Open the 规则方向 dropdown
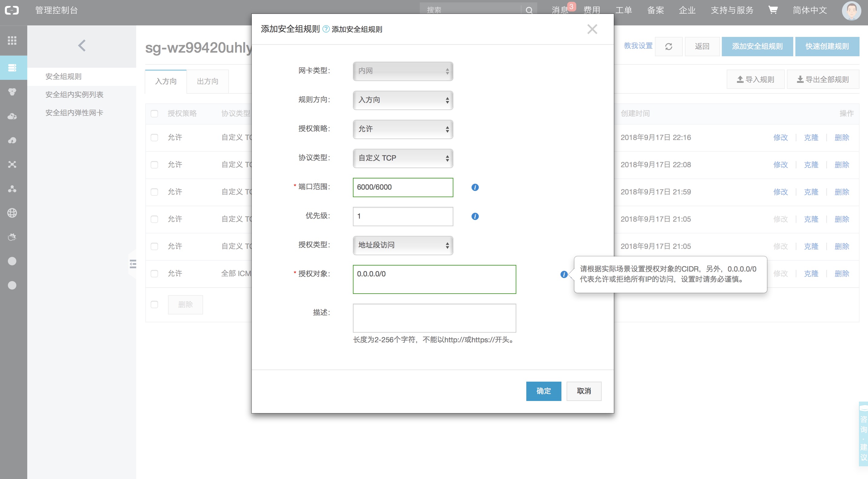This screenshot has width=868, height=479. point(403,100)
